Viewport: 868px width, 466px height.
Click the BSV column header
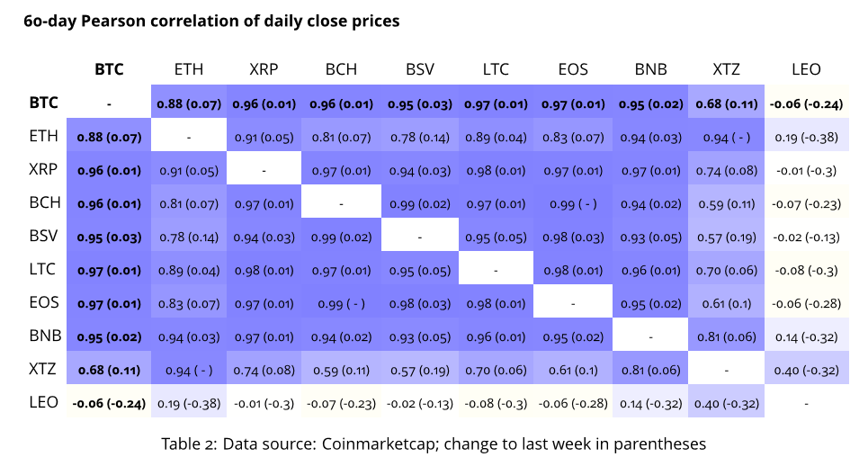[x=420, y=69]
